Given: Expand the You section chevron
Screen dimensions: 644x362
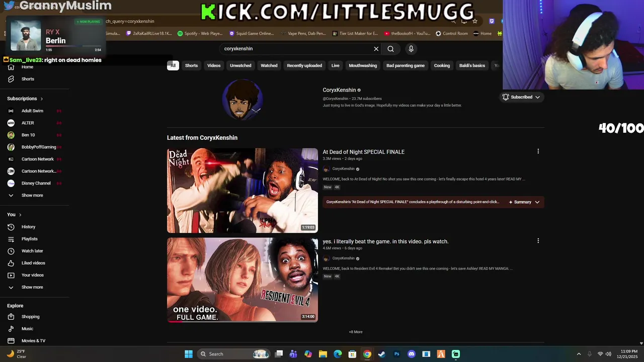Looking at the screenshot, I should [20, 215].
